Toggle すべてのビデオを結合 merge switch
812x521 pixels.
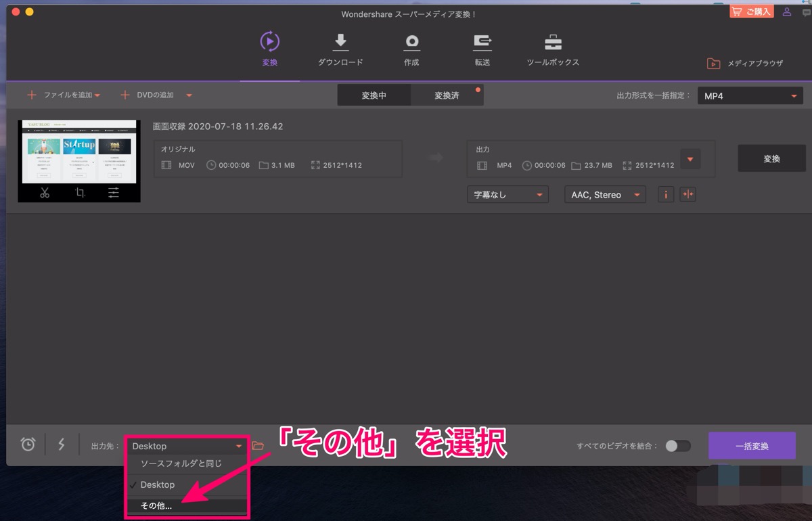point(678,446)
